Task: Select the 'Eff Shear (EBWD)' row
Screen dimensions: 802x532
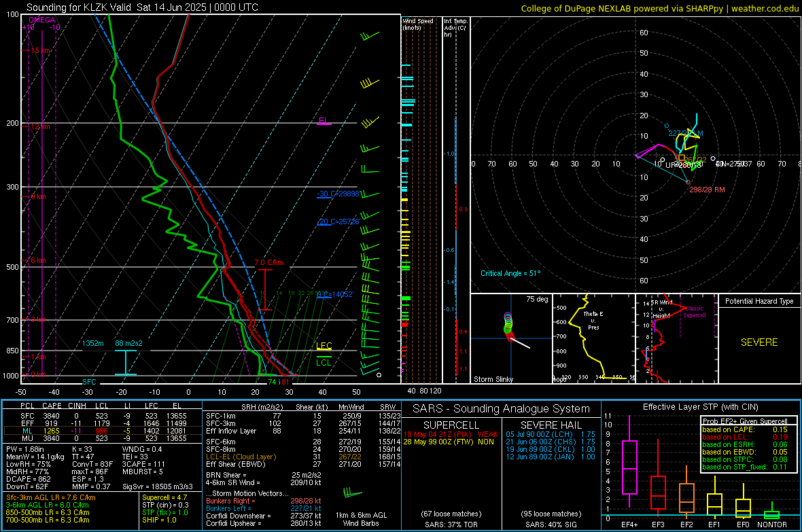Action: pos(303,464)
